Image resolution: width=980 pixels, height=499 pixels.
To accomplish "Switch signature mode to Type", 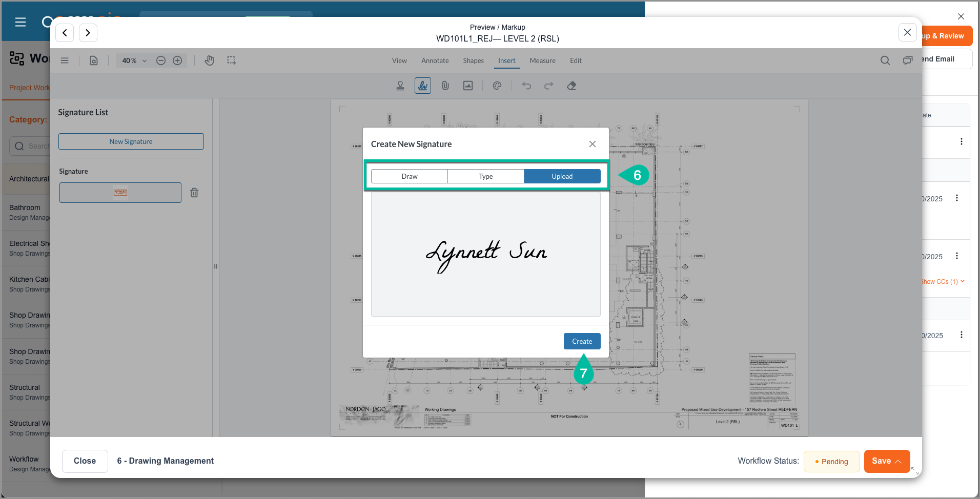I will click(485, 176).
